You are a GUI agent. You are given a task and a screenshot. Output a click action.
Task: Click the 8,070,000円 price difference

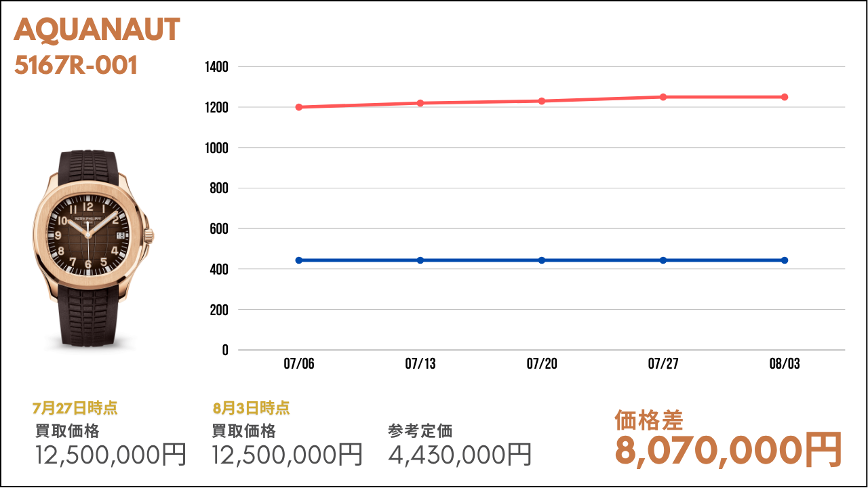728,449
